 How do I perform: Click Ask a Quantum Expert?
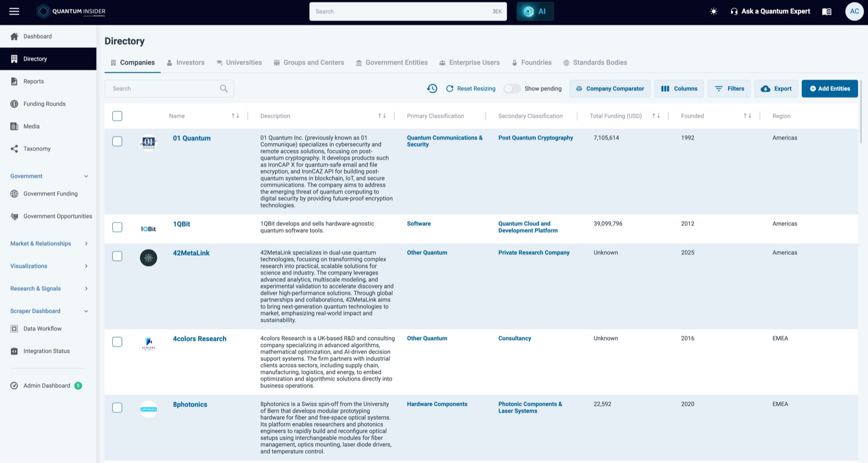pos(770,11)
